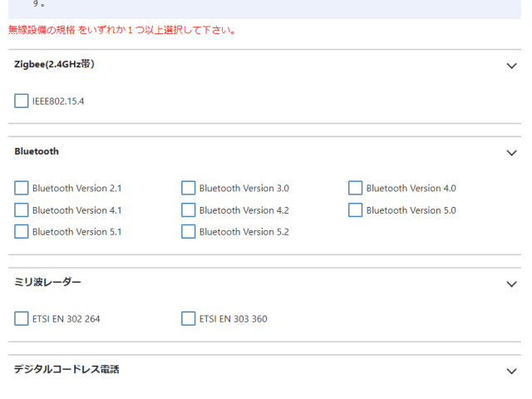Tick the ETSI EN 303 360 checkbox
532x399 pixels.
tap(189, 318)
